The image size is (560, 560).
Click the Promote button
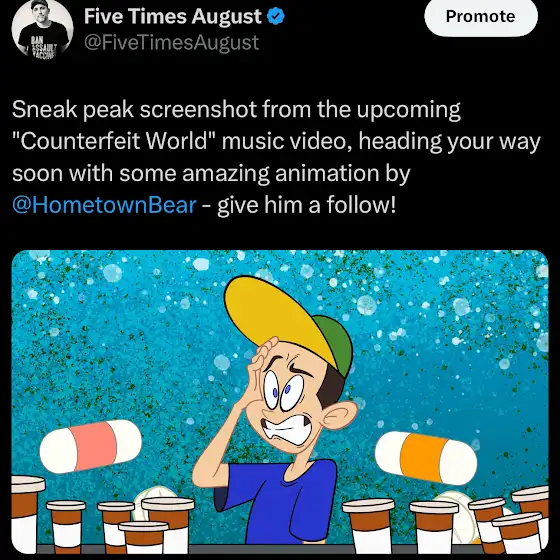(x=481, y=16)
